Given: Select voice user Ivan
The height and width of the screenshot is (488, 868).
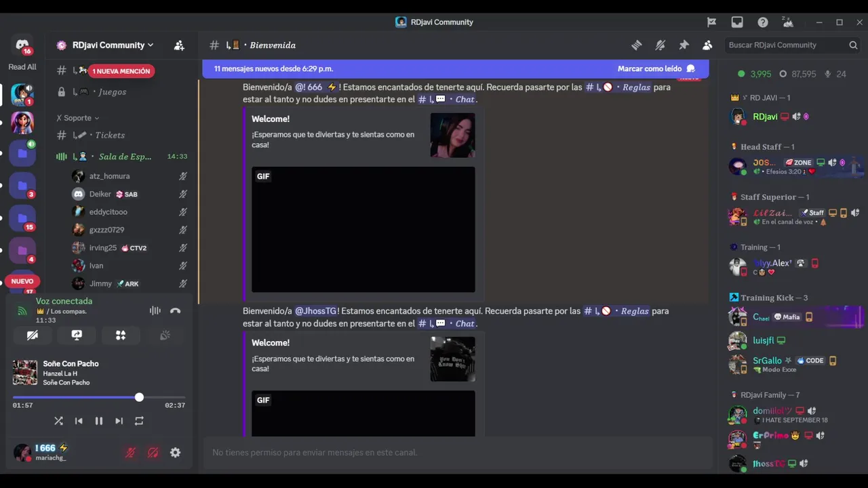Looking at the screenshot, I should [129, 266].
